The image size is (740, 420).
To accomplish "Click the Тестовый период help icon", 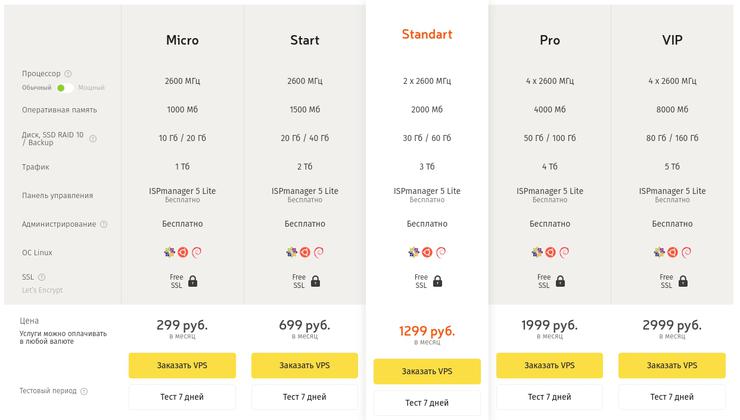I will click(x=83, y=391).
